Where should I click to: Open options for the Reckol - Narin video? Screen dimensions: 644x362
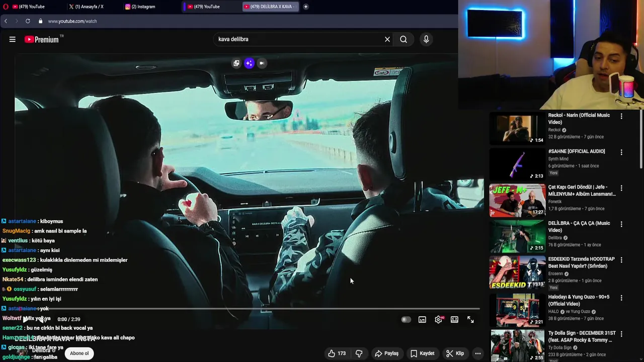[621, 116]
